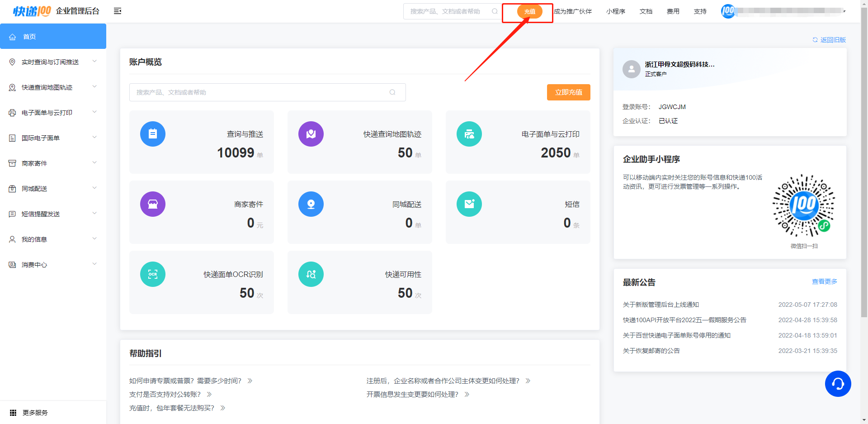868x424 pixels.
Task: Click the 2050 电子面单 balance value
Action: 556,152
